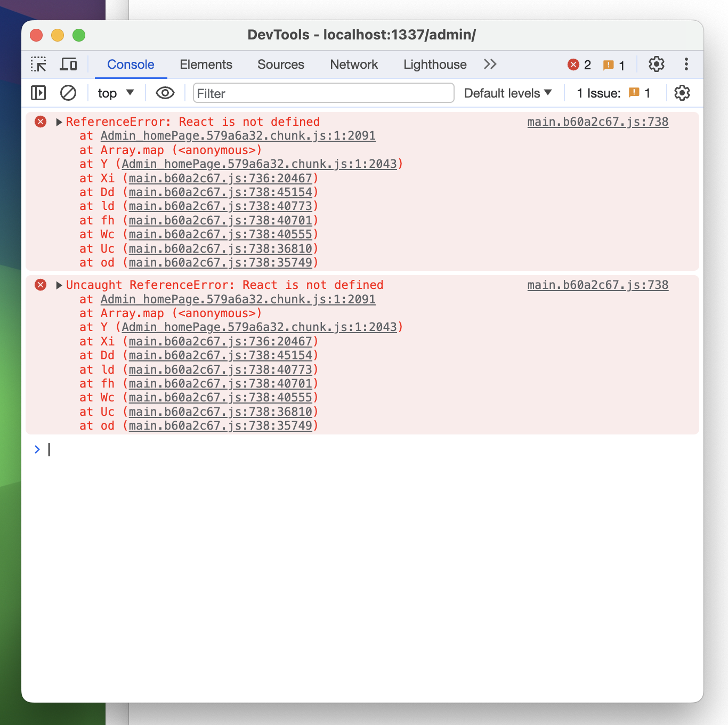Open console settings via the gear icon
Image resolution: width=728 pixels, height=725 pixels.
[682, 93]
